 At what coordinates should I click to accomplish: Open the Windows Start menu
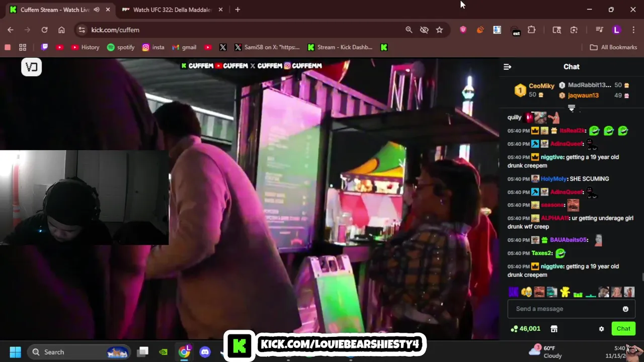[x=15, y=352]
